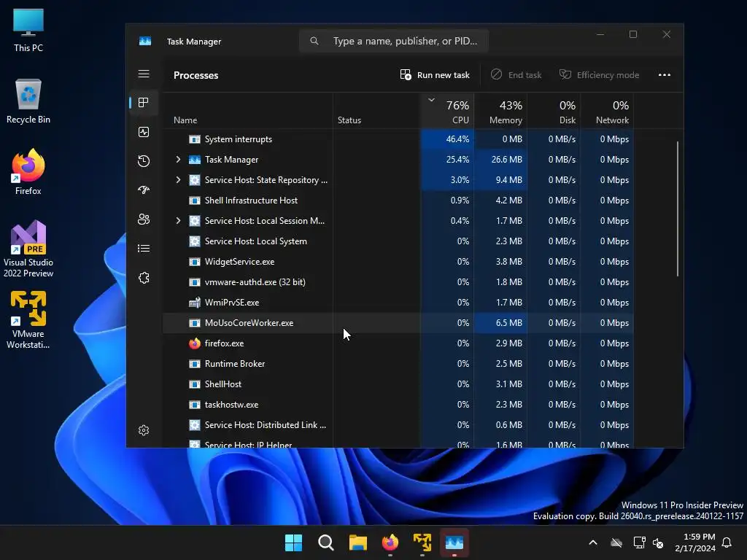Click the muted volume tray icon
The image size is (747, 560).
click(x=658, y=542)
